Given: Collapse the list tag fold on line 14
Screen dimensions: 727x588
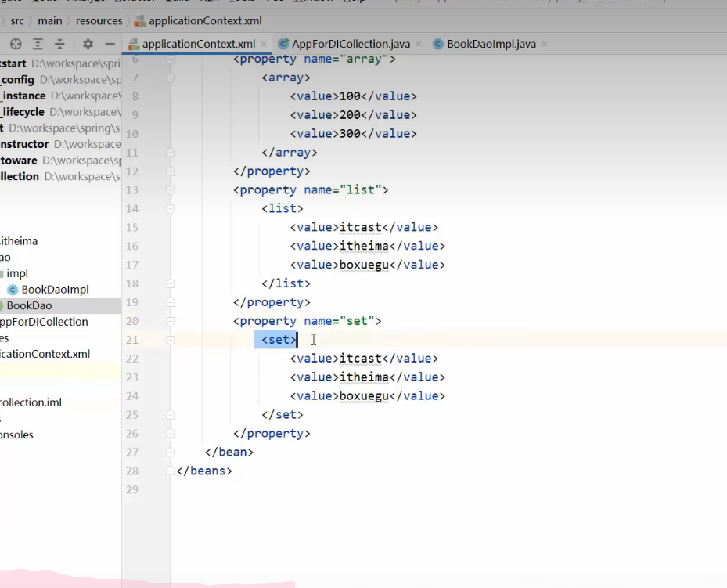Looking at the screenshot, I should (171, 209).
